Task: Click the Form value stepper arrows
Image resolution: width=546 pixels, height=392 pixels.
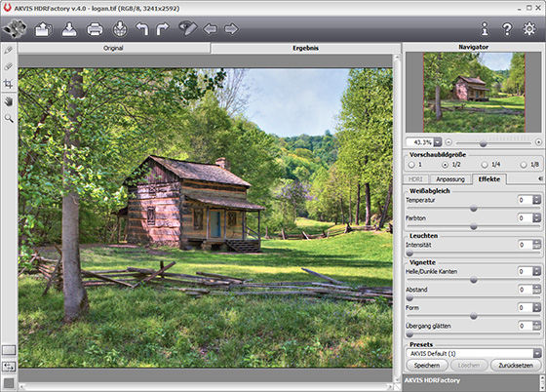Action: pos(536,307)
